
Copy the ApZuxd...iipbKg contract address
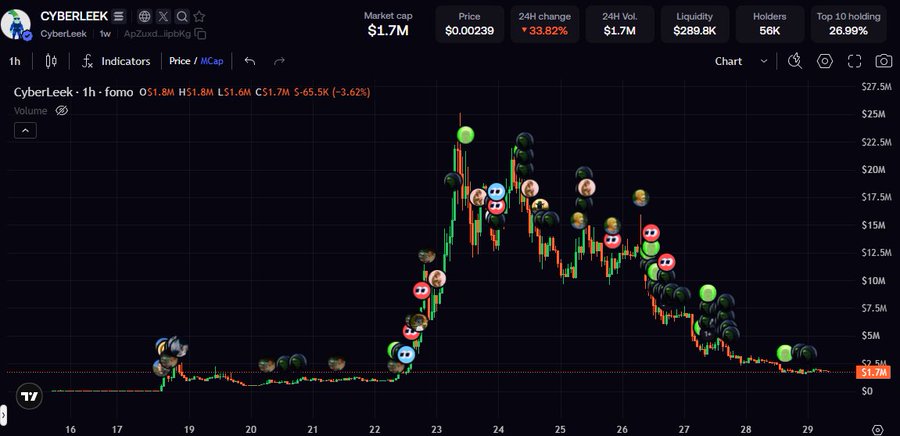tap(200, 34)
